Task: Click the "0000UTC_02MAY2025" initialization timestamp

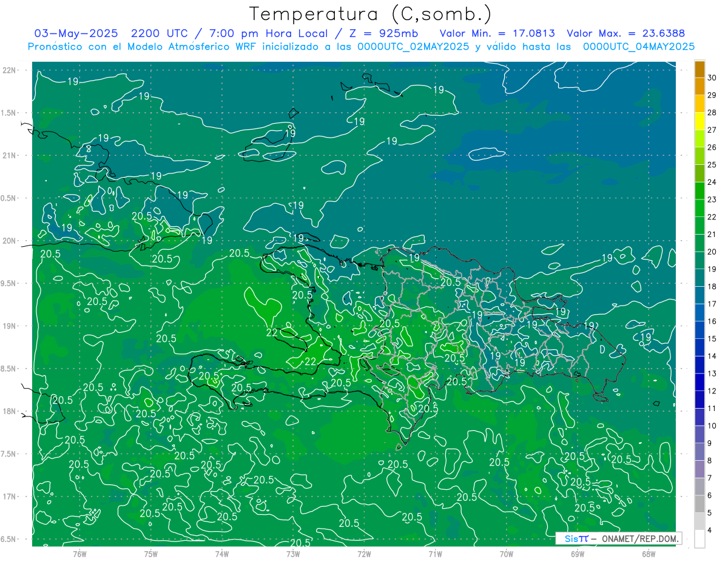Action: [x=413, y=46]
